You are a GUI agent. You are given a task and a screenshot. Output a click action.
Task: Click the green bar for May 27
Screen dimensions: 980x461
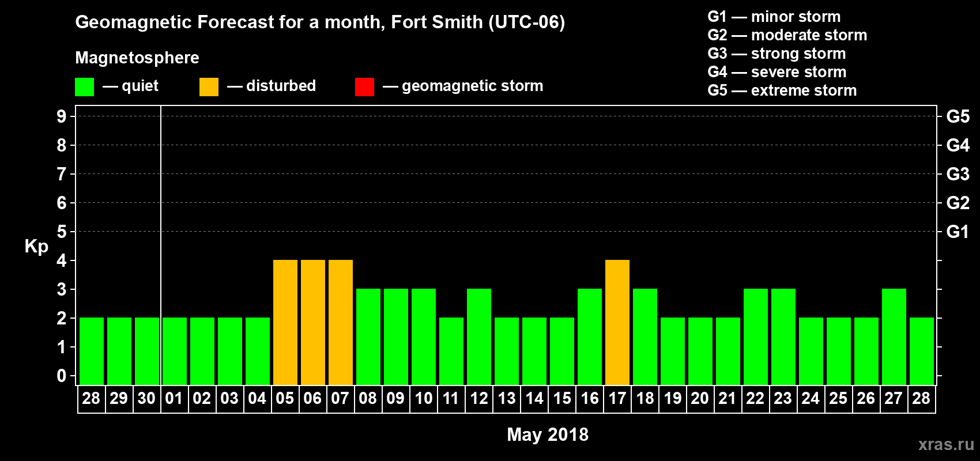[894, 337]
